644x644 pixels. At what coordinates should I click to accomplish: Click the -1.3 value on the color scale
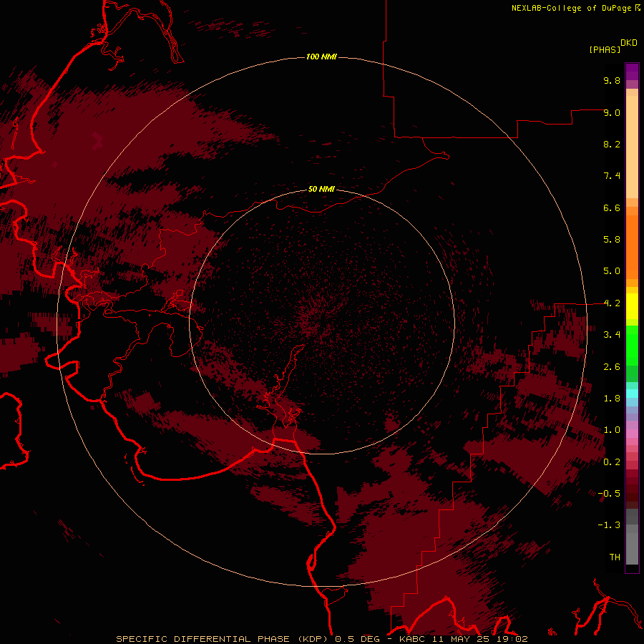609,525
